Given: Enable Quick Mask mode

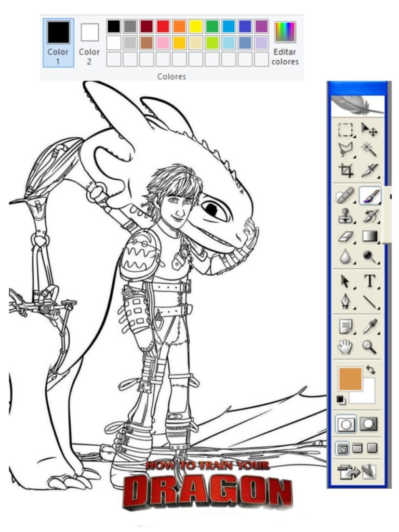Looking at the screenshot, I should [x=369, y=424].
